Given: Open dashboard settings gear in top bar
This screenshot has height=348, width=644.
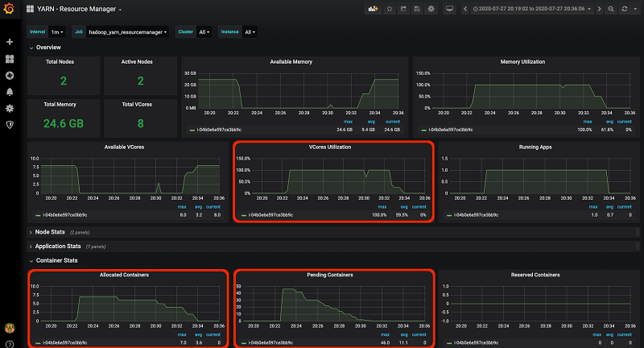Looking at the screenshot, I should tap(431, 9).
